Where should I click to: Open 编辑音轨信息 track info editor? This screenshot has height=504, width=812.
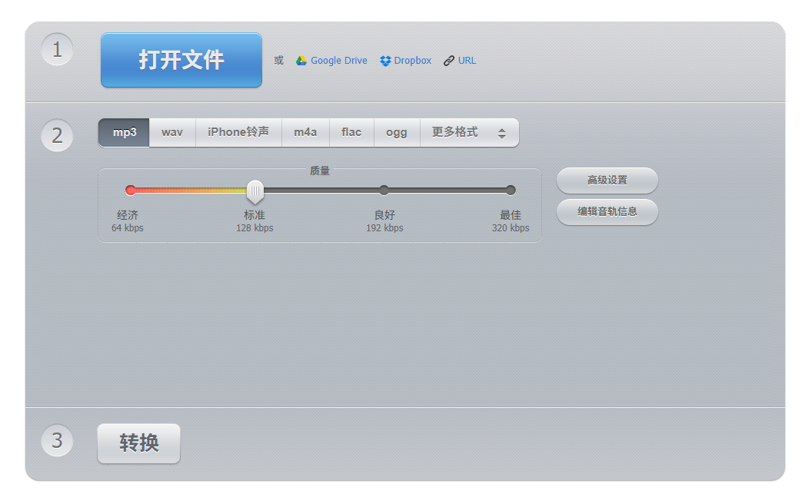point(607,212)
